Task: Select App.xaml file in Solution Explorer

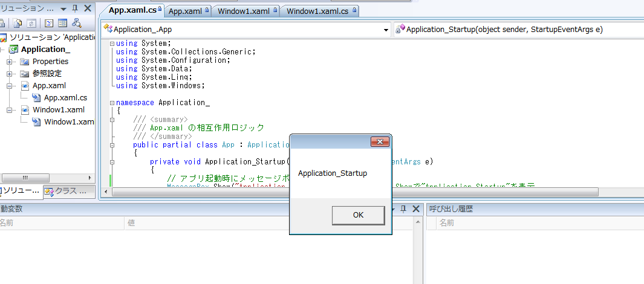Action: pos(50,86)
